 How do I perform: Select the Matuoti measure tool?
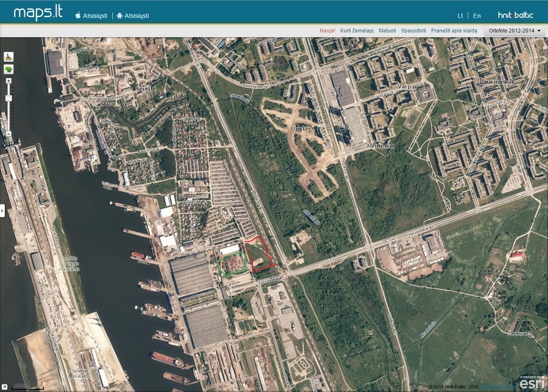point(387,30)
